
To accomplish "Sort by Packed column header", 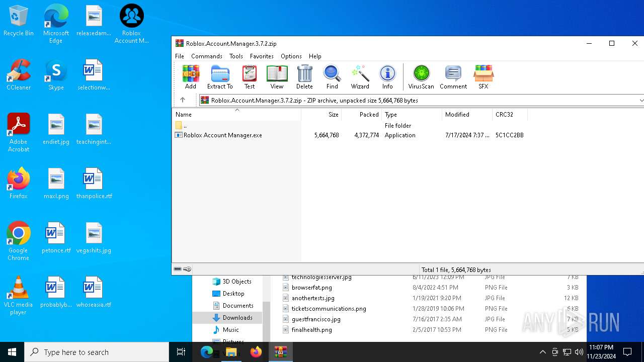I will point(362,115).
